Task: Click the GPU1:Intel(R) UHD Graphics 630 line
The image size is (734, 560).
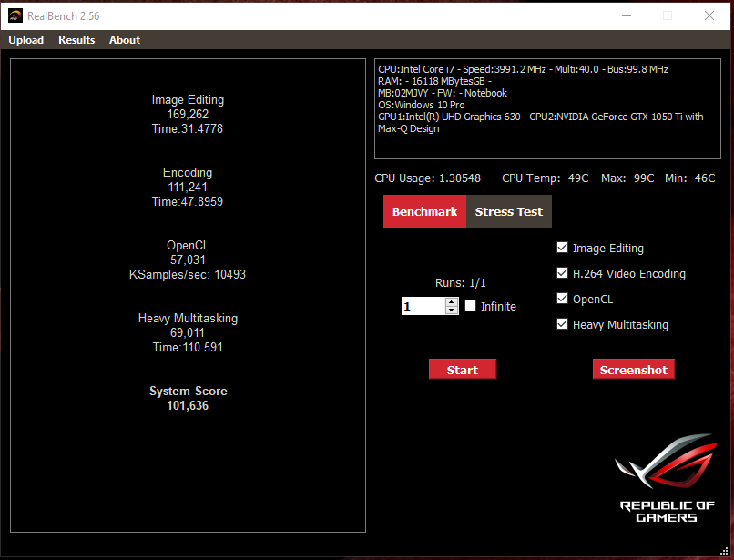Action: coord(541,122)
